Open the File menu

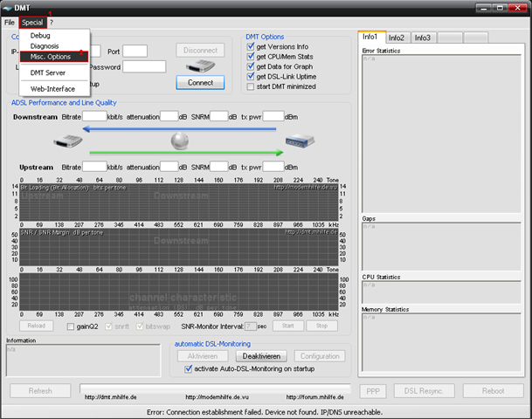tap(9, 23)
